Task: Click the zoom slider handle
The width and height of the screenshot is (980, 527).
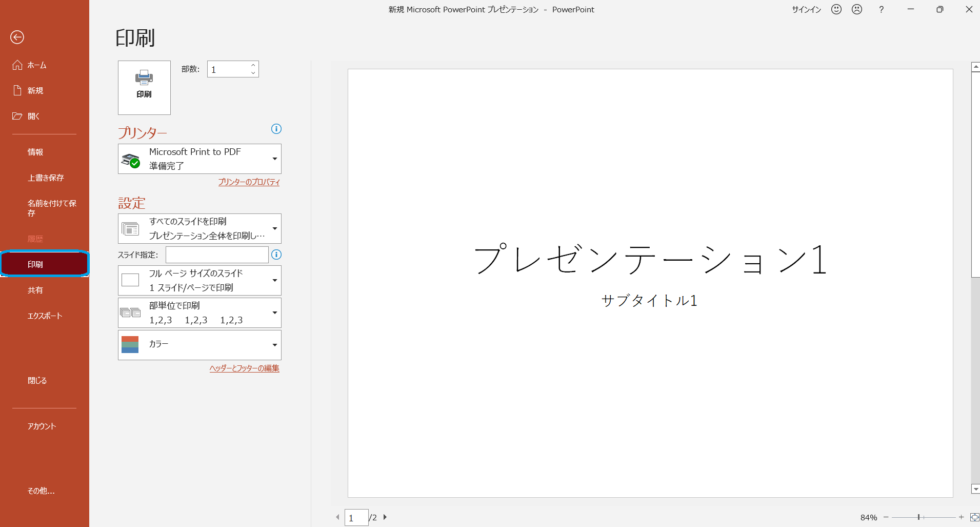Action: 918,517
